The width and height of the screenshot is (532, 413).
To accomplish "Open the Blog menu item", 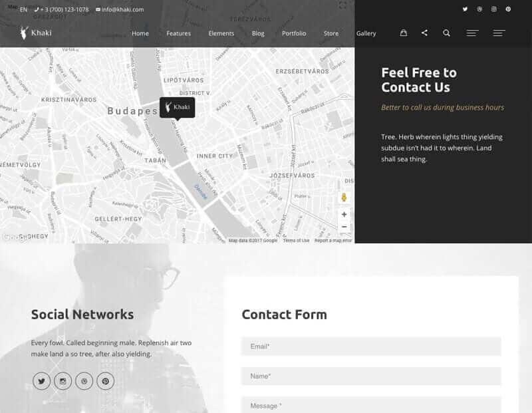I will [x=258, y=33].
